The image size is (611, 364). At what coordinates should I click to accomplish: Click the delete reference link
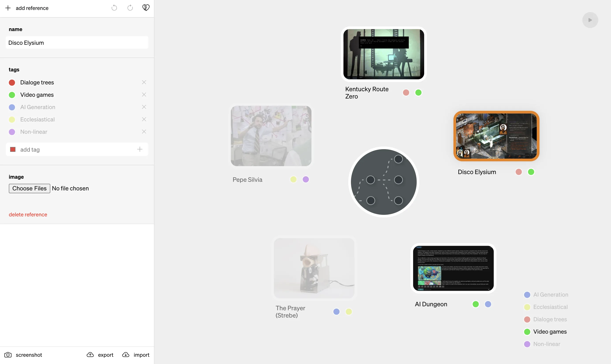(x=28, y=215)
